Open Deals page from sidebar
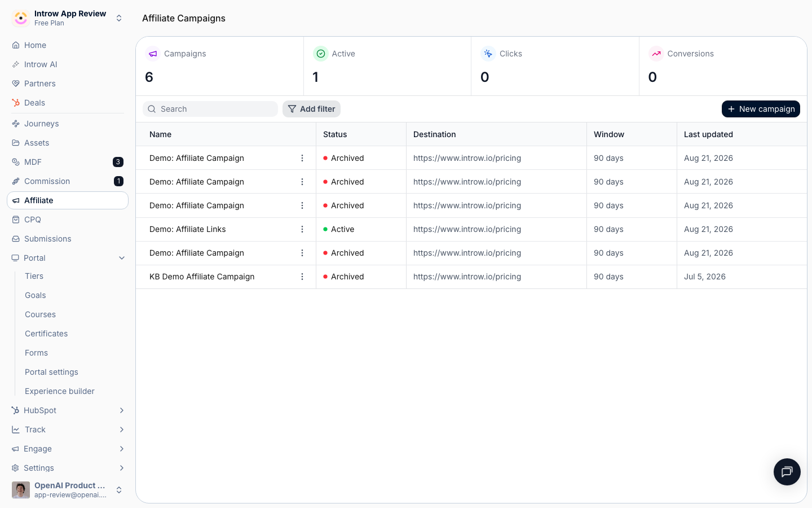 pyautogui.click(x=68, y=103)
